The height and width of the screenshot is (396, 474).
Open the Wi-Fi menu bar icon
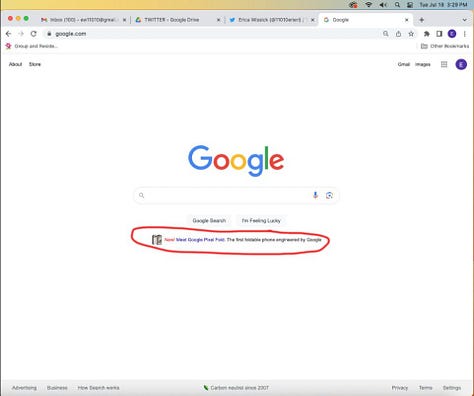click(368, 5)
